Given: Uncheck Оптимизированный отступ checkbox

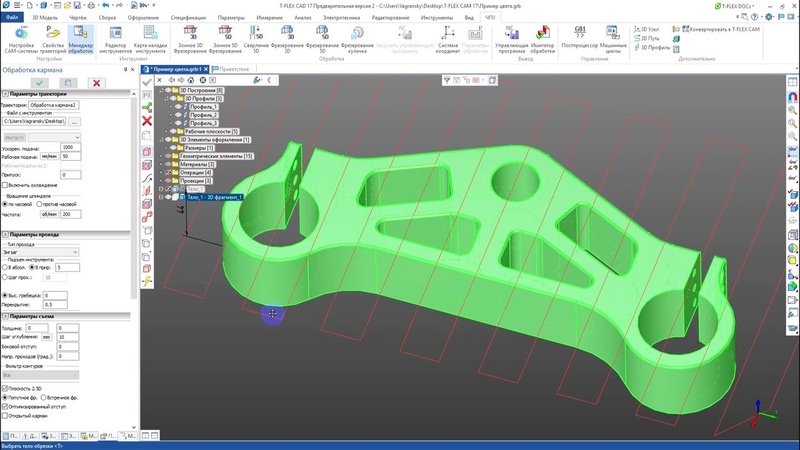Looking at the screenshot, I should coord(6,407).
